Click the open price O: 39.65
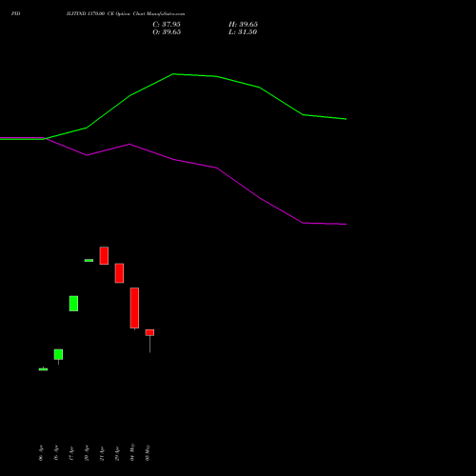Image resolution: width=476 pixels, height=476 pixels. click(167, 32)
